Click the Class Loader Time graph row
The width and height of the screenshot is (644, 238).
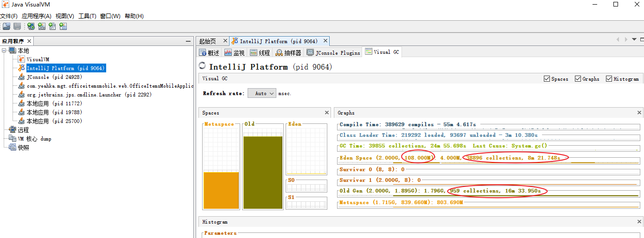(488, 135)
